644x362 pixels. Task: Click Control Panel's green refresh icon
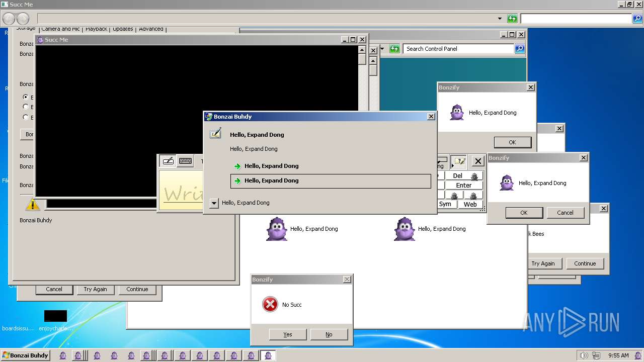click(394, 49)
